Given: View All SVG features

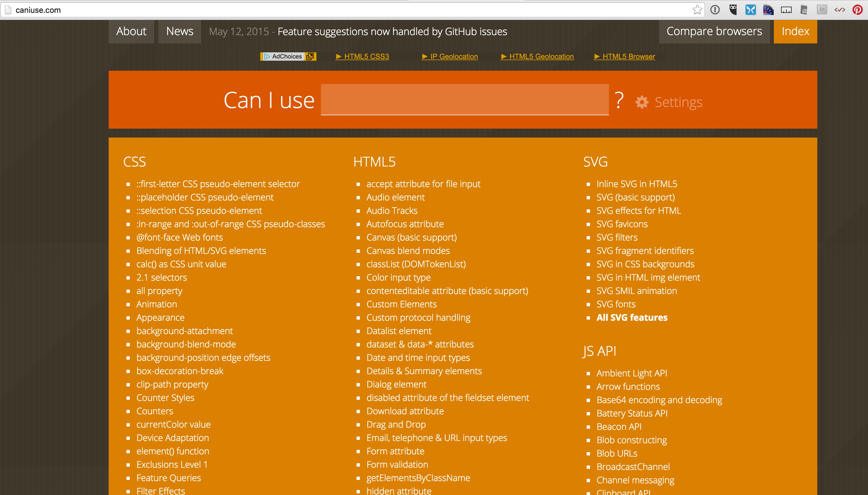Looking at the screenshot, I should coord(632,318).
